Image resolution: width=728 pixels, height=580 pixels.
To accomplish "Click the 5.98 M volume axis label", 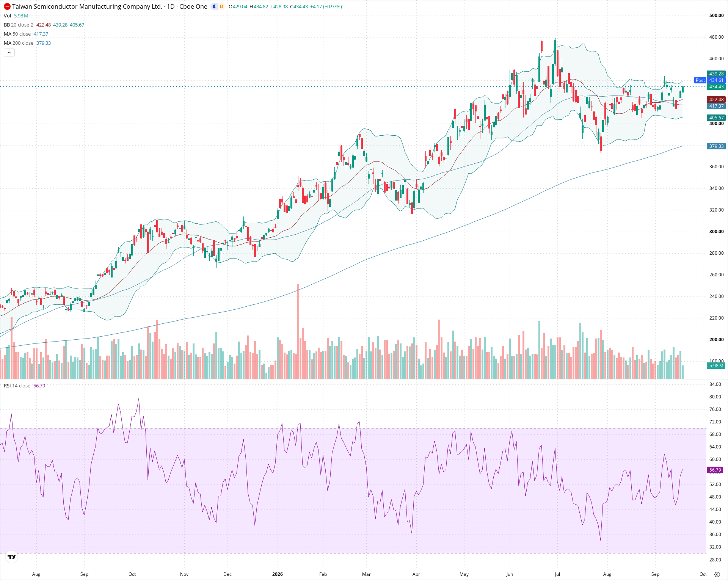I will (716, 366).
